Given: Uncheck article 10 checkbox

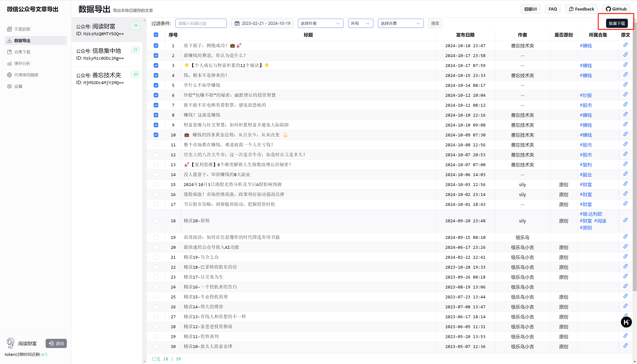Looking at the screenshot, I should (x=156, y=135).
